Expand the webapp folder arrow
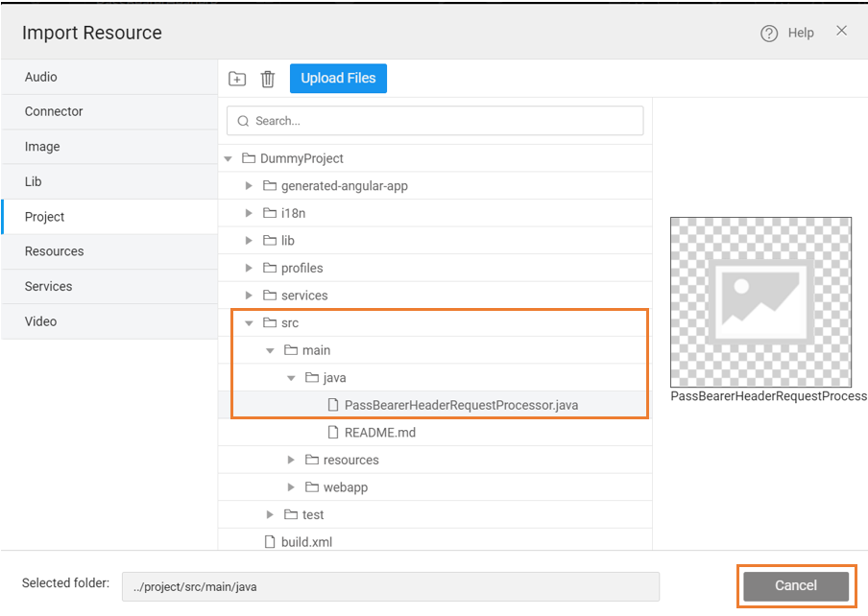This screenshot has width=868, height=616. [x=291, y=487]
